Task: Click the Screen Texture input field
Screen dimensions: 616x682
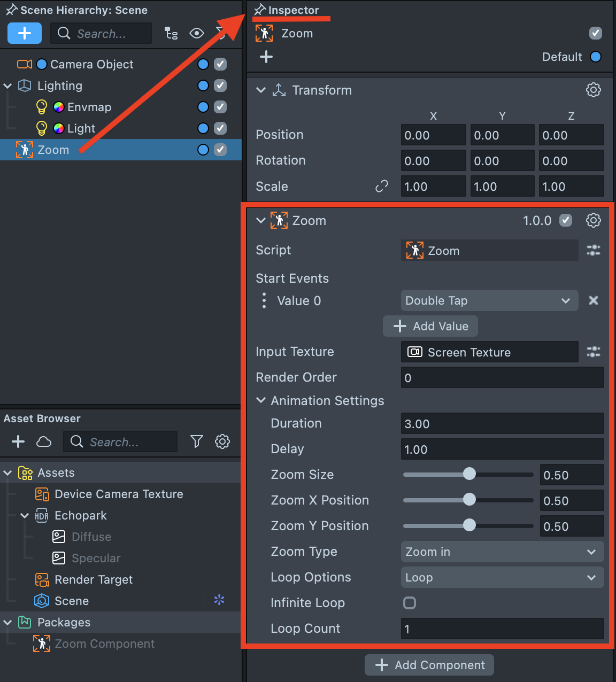Action: 490,352
